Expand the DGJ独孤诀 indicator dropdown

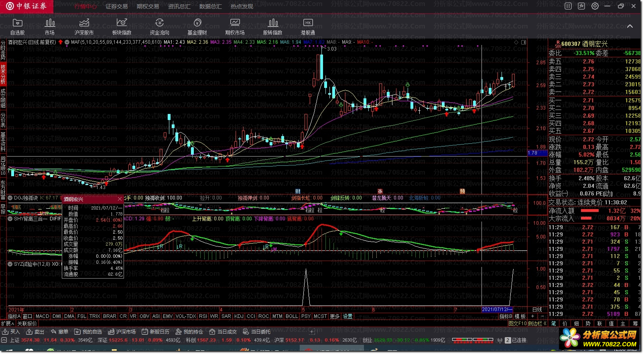coord(10,198)
